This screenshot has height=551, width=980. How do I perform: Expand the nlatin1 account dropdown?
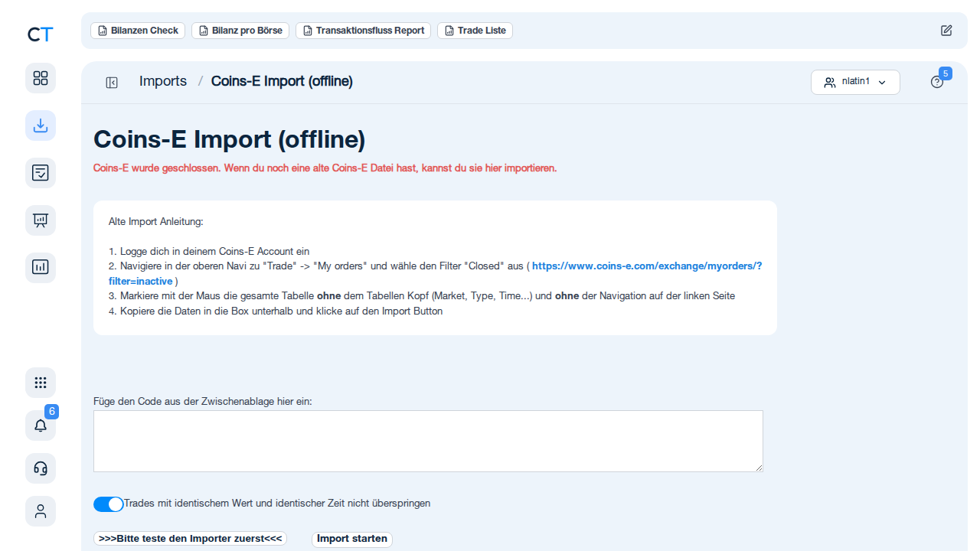coord(855,82)
